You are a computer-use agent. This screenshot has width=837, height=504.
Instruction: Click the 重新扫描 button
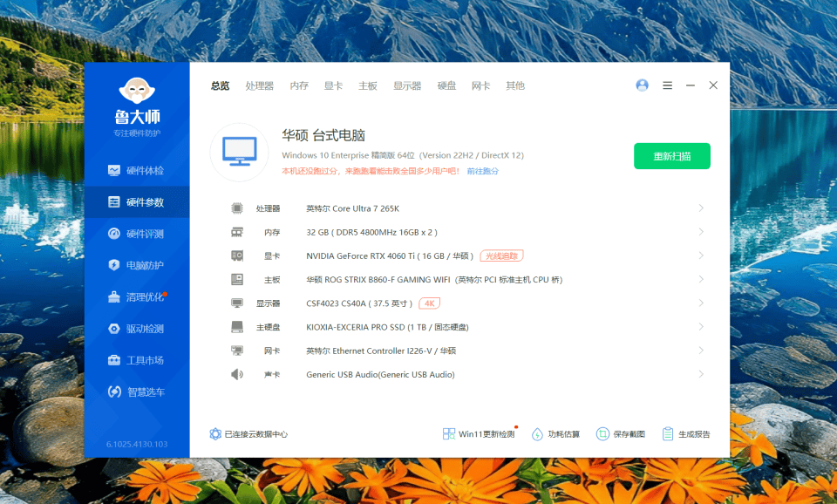(672, 156)
